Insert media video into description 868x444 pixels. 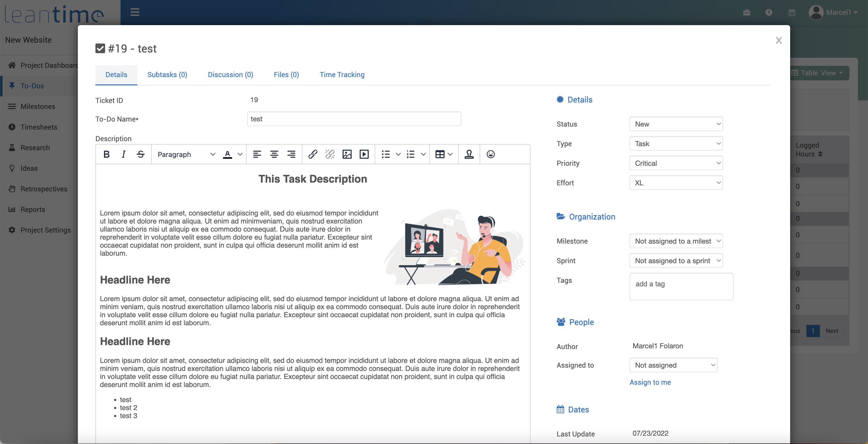coord(364,154)
